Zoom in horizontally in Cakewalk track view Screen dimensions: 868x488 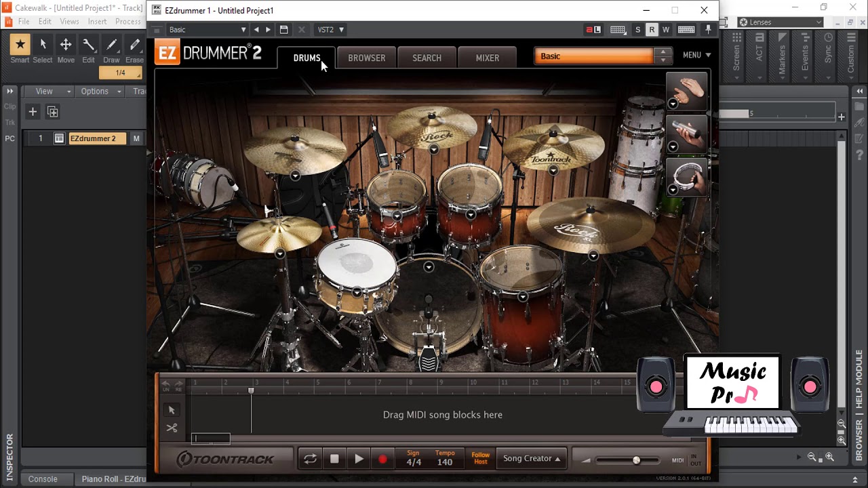tap(829, 457)
